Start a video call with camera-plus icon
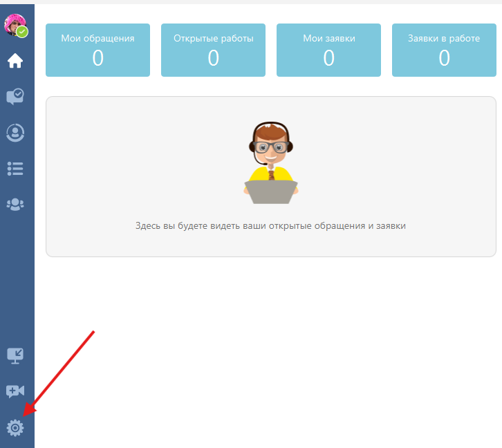 point(15,392)
